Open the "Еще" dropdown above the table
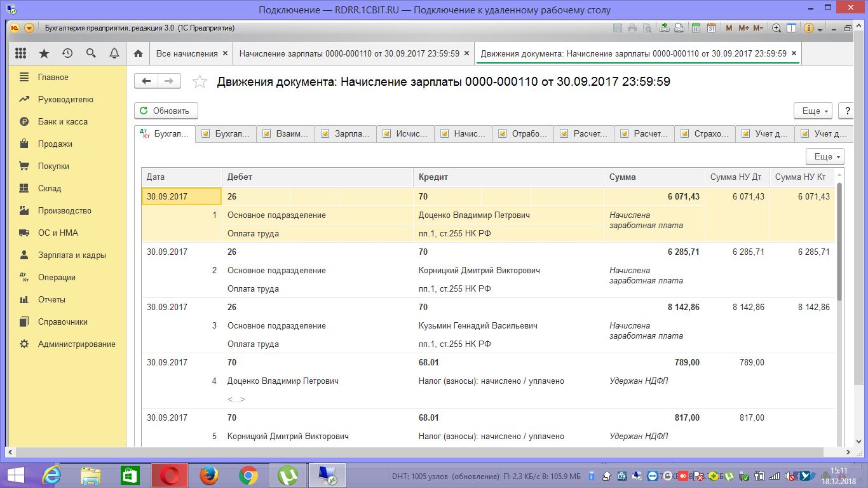 (x=824, y=156)
